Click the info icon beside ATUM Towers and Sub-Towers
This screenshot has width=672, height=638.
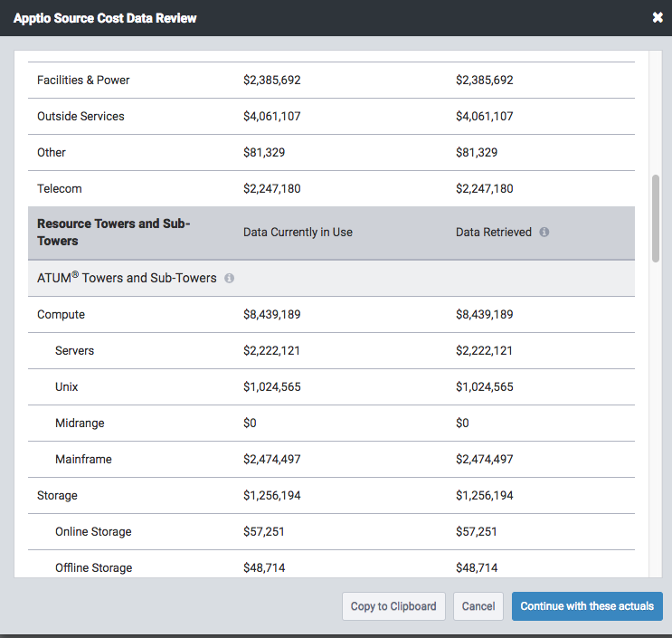[x=230, y=278]
